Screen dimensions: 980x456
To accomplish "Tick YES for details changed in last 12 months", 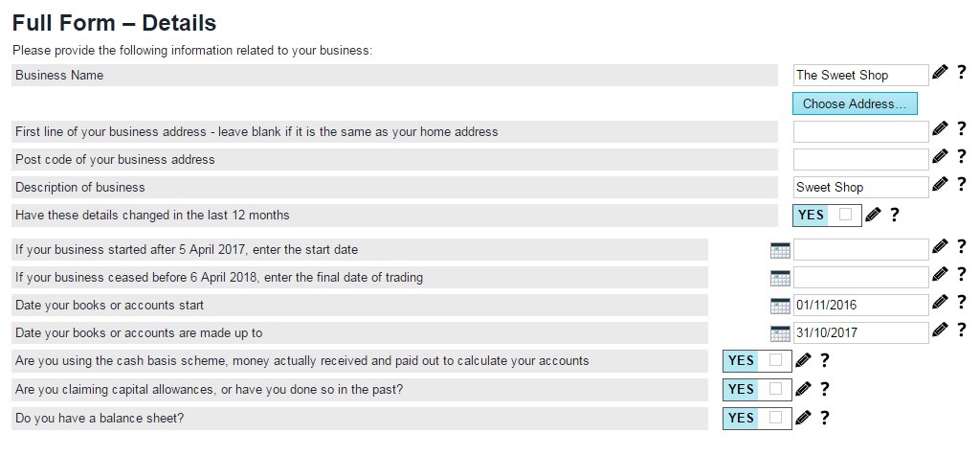I will [845, 215].
